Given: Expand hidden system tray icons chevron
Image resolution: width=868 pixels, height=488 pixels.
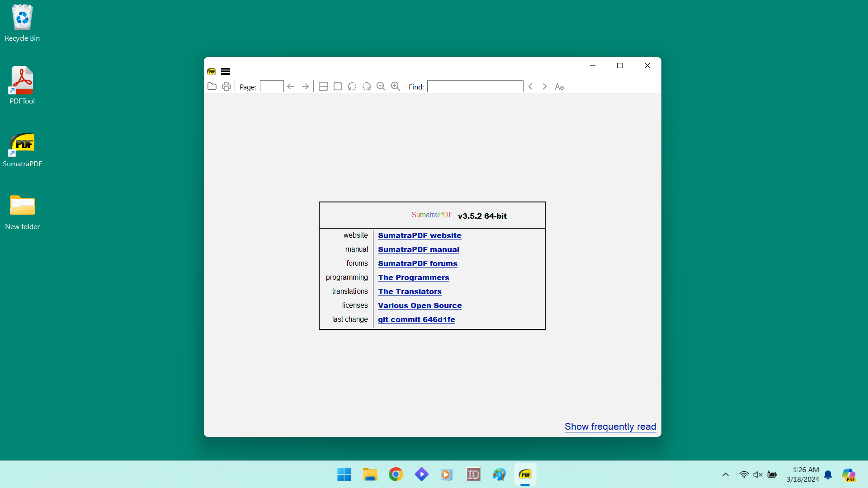Looking at the screenshot, I should click(x=726, y=474).
